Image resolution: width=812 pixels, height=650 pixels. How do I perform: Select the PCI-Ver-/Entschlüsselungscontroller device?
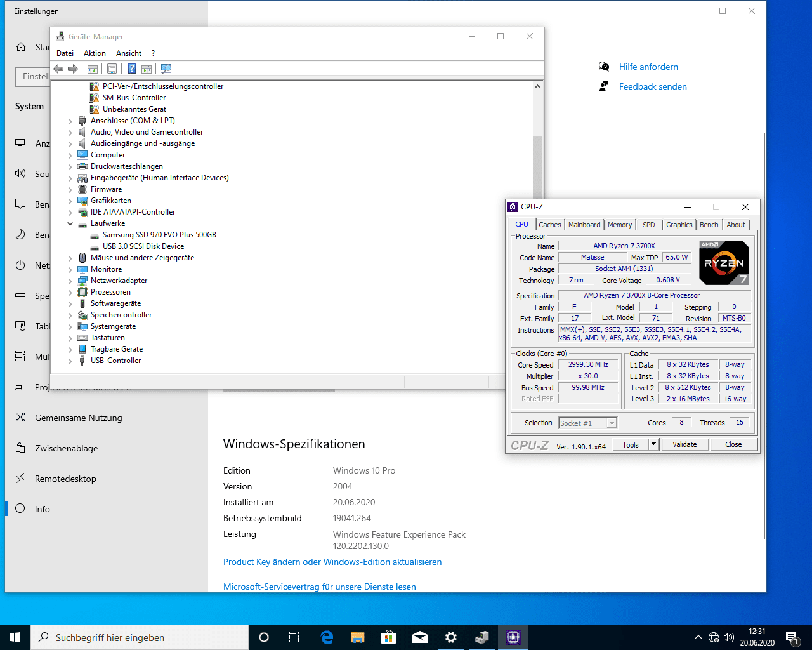[163, 86]
